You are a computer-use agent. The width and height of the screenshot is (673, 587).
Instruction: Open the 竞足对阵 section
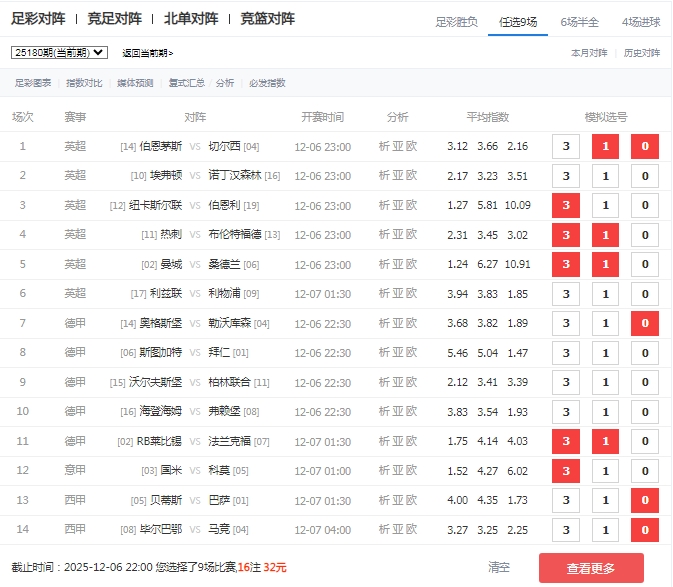click(x=114, y=19)
